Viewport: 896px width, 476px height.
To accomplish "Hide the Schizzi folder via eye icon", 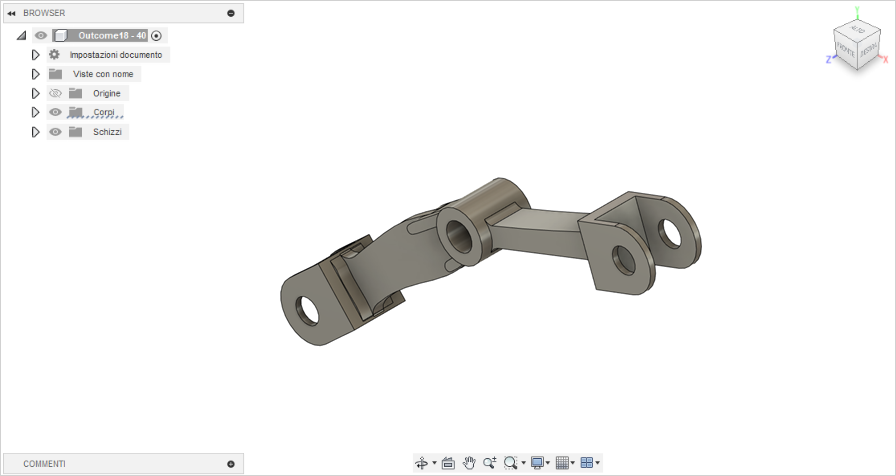I will click(55, 132).
